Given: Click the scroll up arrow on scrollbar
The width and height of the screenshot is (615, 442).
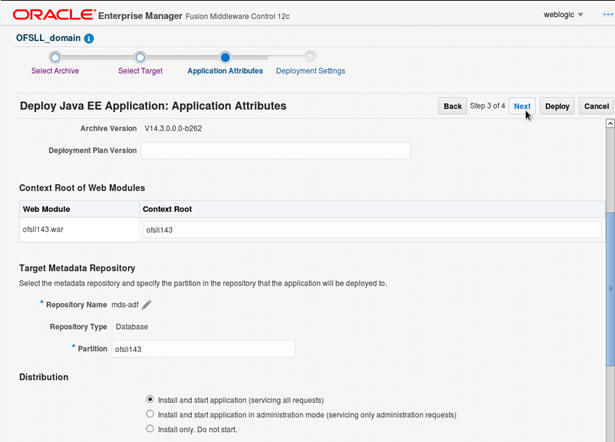Looking at the screenshot, I should (x=610, y=124).
